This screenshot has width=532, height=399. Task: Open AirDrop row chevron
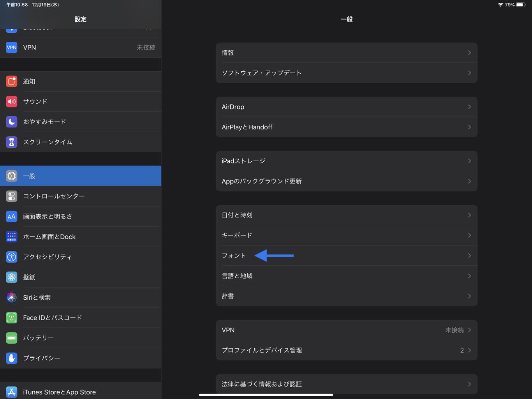click(x=469, y=107)
